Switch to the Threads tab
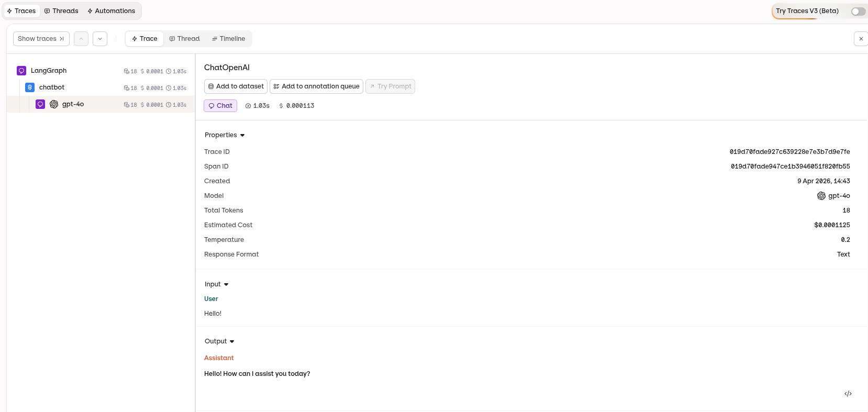Viewport: 868px width, 412px height. [x=61, y=11]
